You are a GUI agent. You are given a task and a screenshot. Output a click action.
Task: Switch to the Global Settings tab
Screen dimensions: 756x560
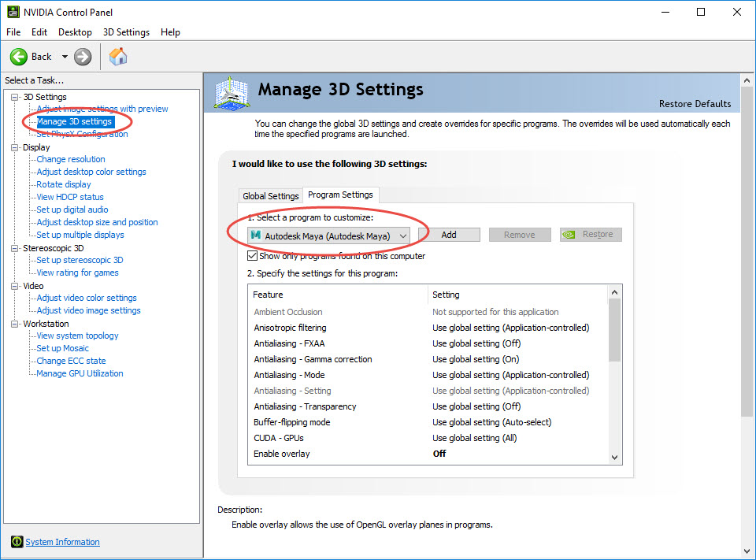271,196
